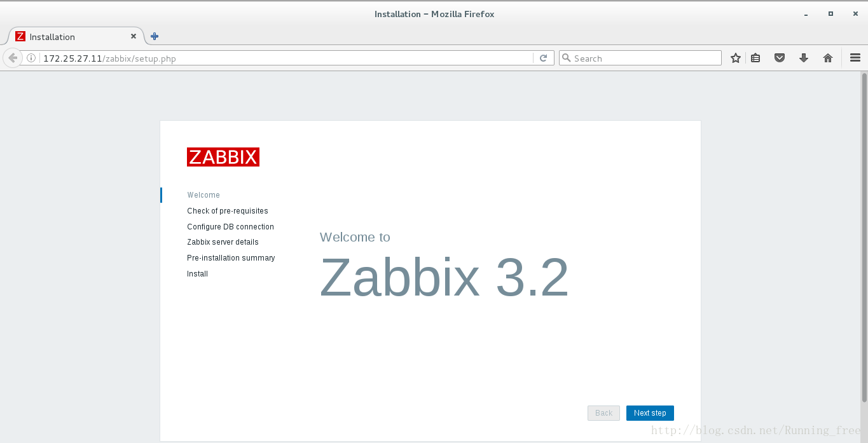
Task: Click the disabled Back button
Action: 603,413
